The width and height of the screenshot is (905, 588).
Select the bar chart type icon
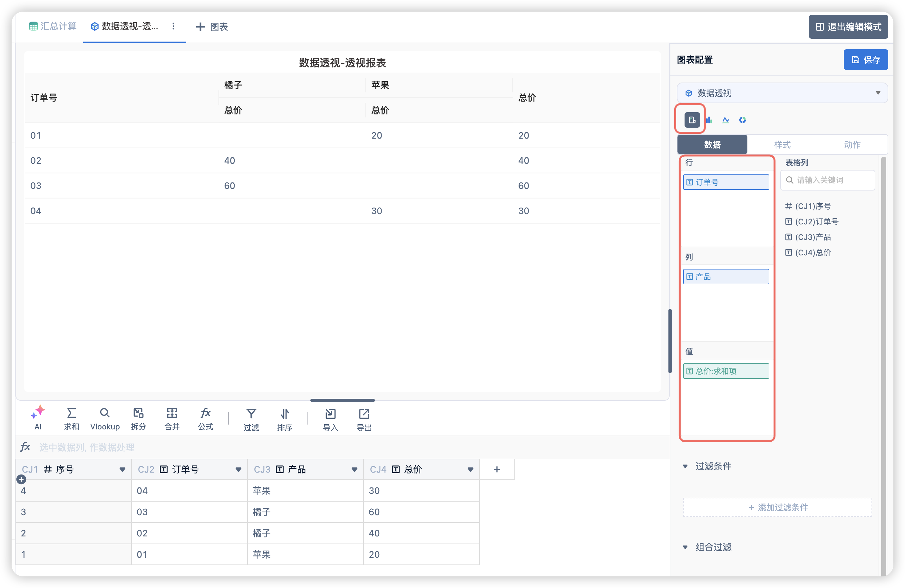click(709, 120)
